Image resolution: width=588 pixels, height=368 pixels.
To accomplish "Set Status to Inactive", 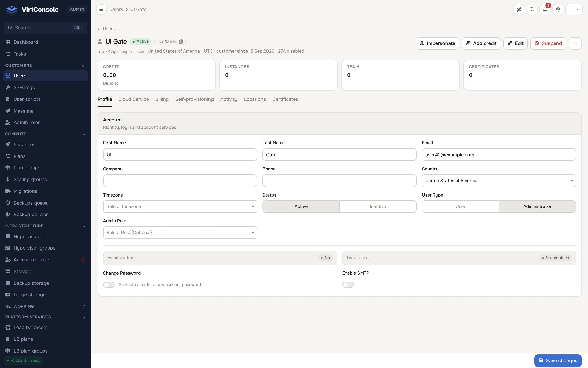I will tap(378, 206).
